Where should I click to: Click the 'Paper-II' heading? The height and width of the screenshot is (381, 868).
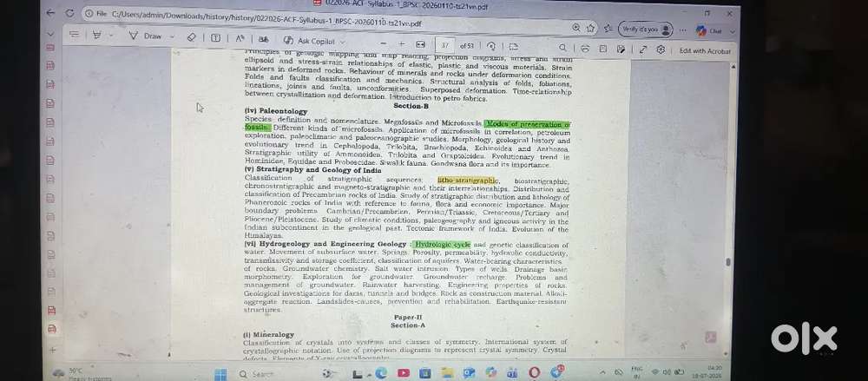coord(408,318)
